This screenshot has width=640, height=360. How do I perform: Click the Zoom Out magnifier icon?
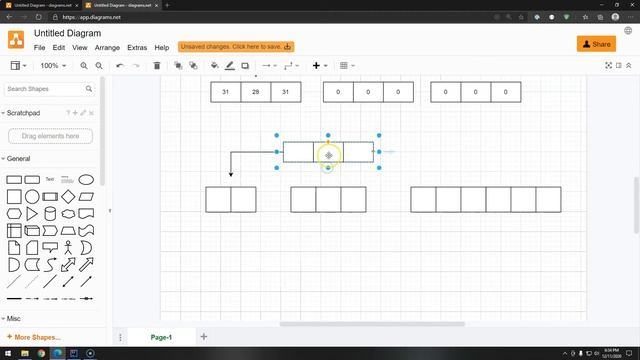click(99, 66)
